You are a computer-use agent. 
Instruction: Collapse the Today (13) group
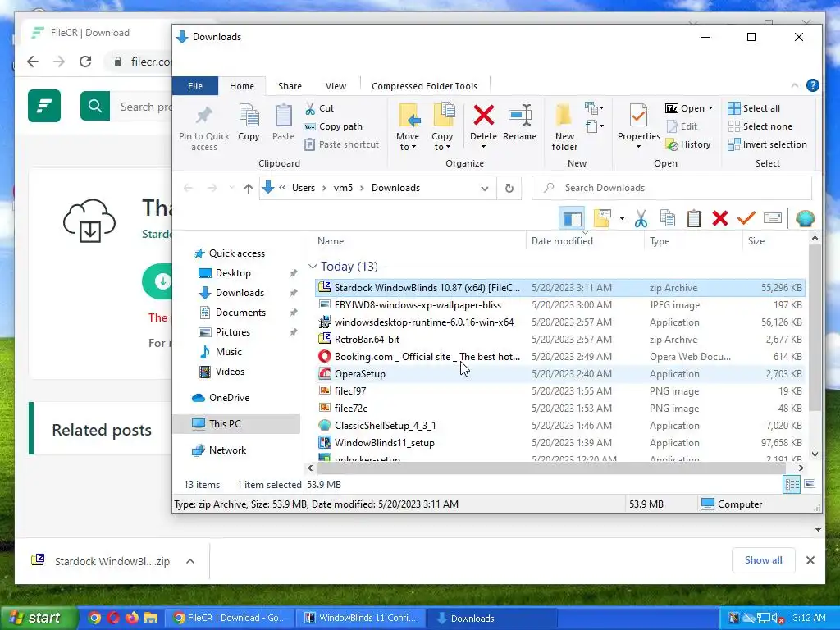click(x=313, y=267)
